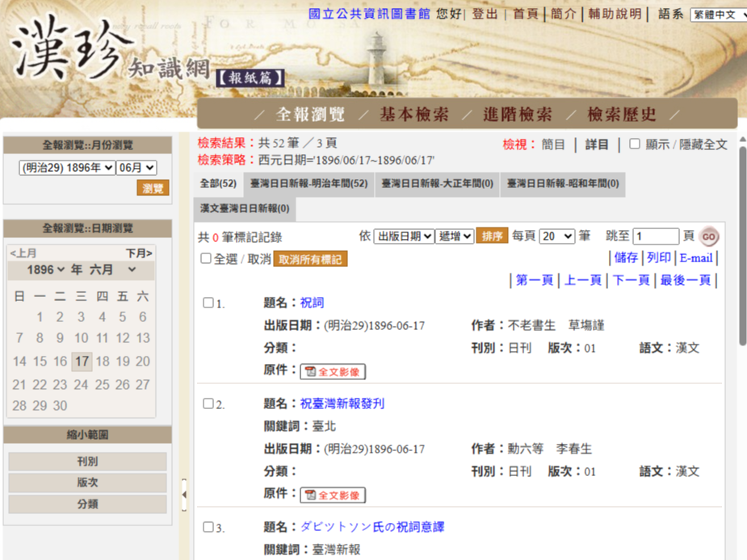Image resolution: width=747 pixels, height=560 pixels.
Task: Select day 18 in the calendar
Action: pyautogui.click(x=103, y=361)
